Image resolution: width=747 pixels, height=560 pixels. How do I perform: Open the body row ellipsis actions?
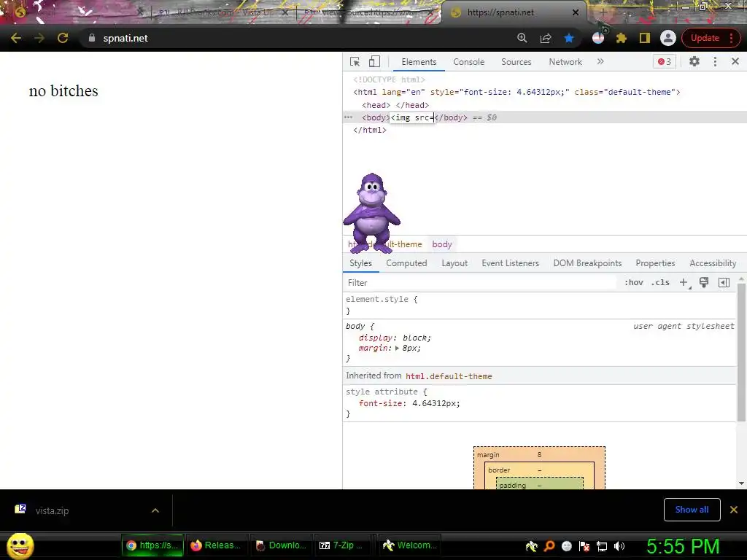(x=348, y=117)
